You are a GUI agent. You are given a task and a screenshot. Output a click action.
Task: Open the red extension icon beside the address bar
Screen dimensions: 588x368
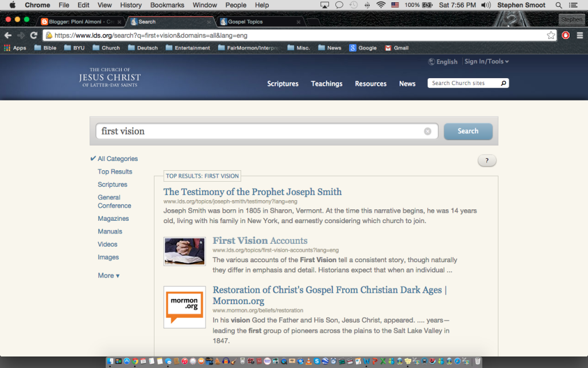[566, 35]
